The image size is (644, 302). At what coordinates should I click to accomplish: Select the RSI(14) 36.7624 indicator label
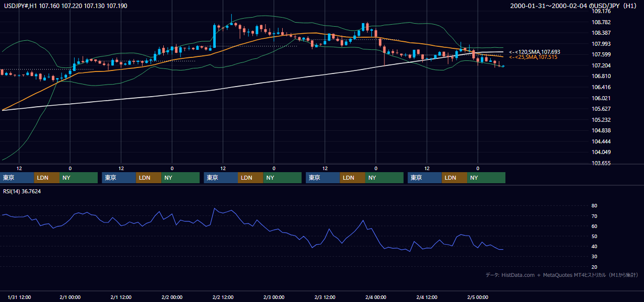click(22, 191)
